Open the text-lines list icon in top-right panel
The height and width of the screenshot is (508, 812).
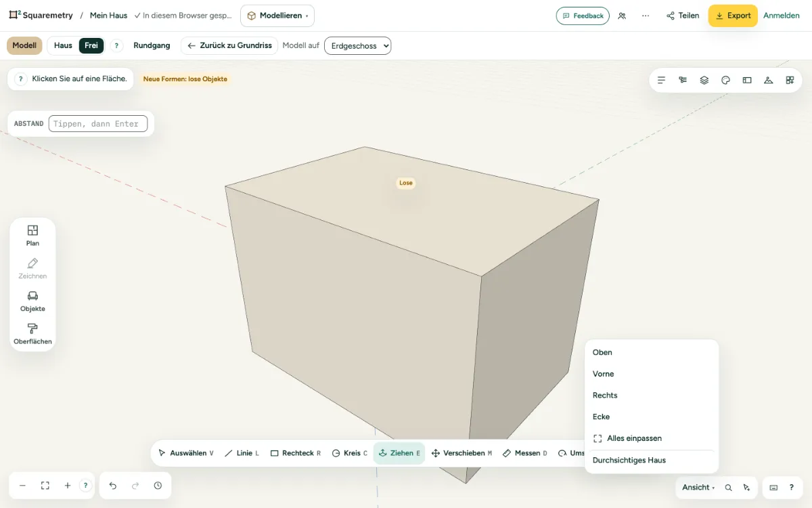click(x=661, y=80)
